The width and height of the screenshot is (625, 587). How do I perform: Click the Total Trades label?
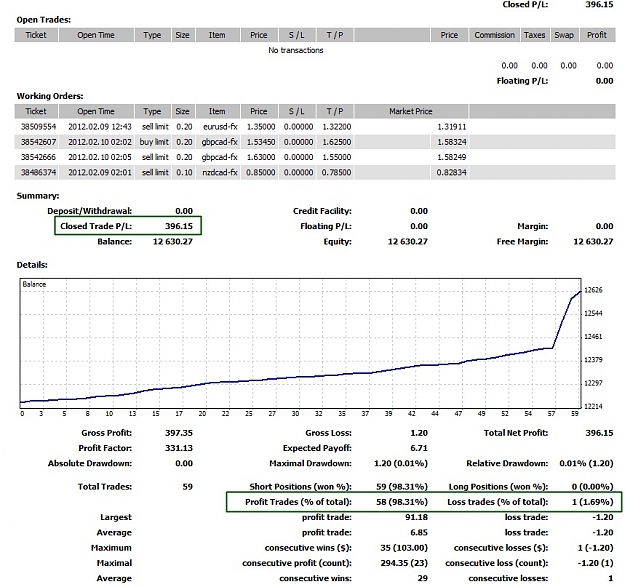105,487
